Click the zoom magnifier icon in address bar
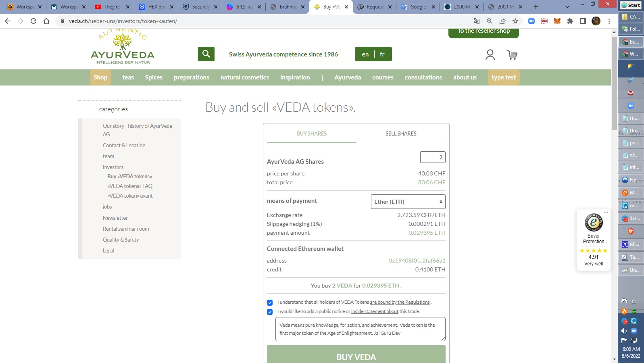The width and height of the screenshot is (644, 363). (x=490, y=21)
